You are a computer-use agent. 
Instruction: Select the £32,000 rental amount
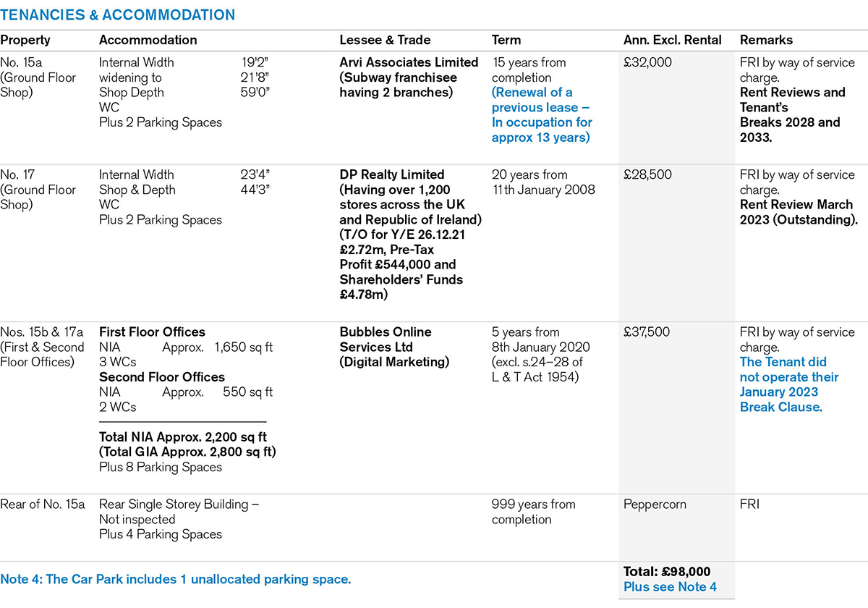[647, 63]
